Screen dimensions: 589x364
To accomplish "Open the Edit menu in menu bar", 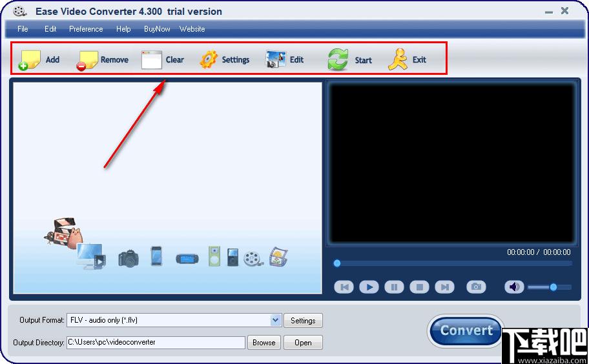I will click(x=50, y=29).
